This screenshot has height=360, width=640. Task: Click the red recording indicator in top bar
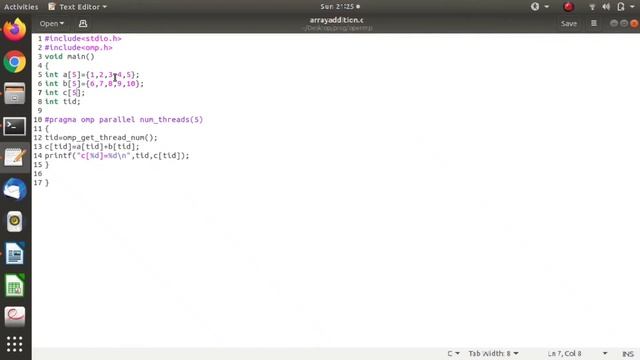click(569, 7)
